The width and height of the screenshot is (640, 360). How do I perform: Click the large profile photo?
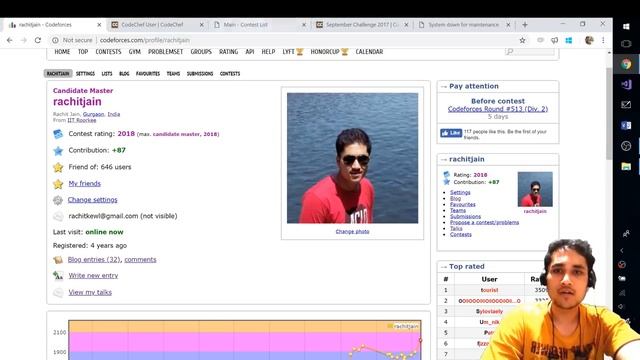click(352, 158)
